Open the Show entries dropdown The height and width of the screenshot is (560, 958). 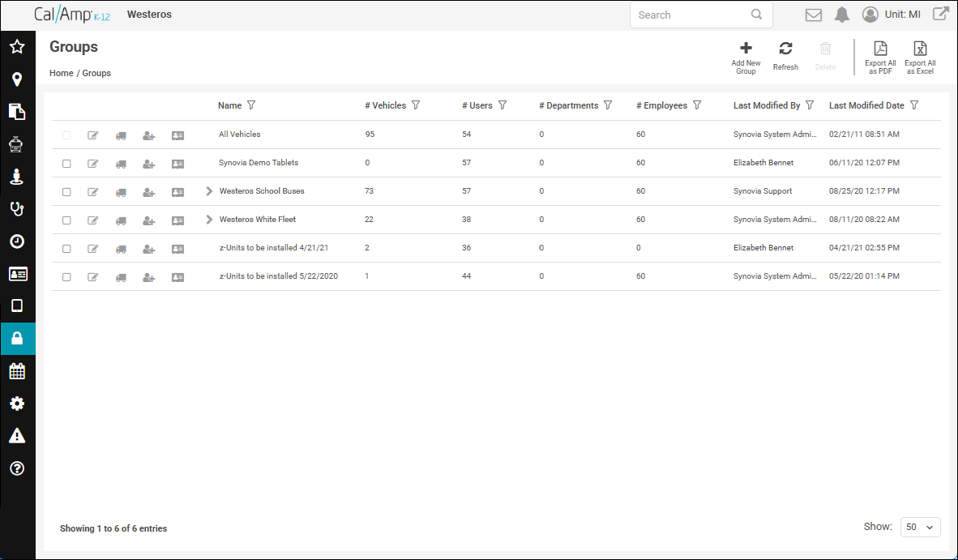click(x=920, y=527)
